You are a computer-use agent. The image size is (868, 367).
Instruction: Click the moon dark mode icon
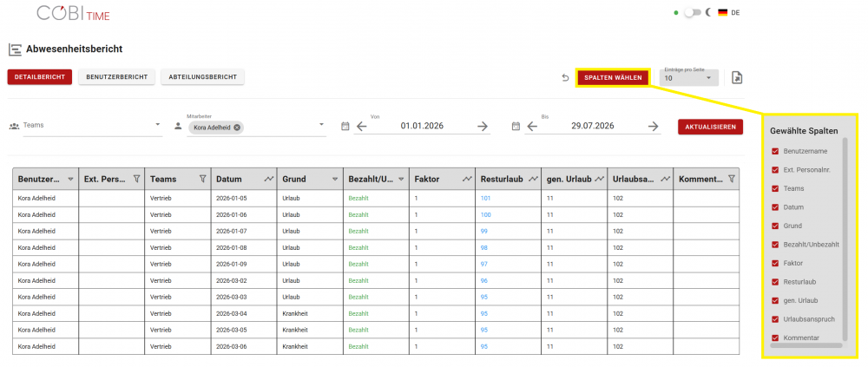tap(708, 13)
